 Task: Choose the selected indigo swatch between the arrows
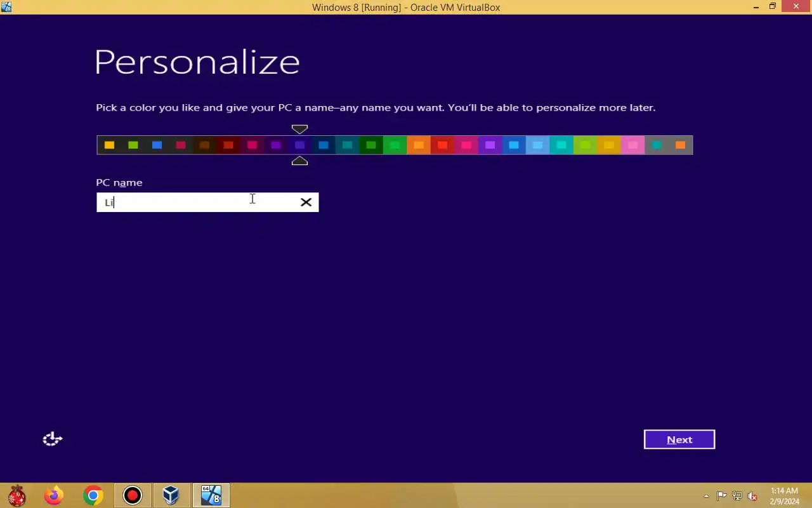click(299, 145)
